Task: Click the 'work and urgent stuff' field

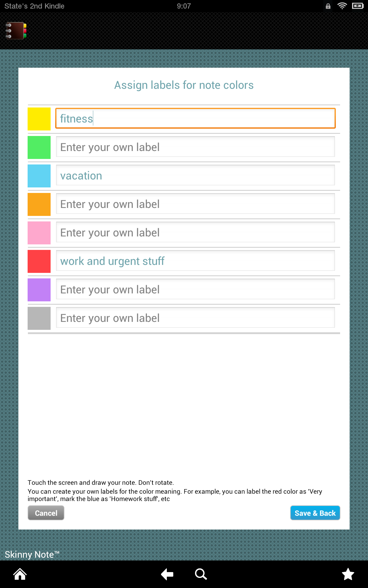Action: [195, 261]
